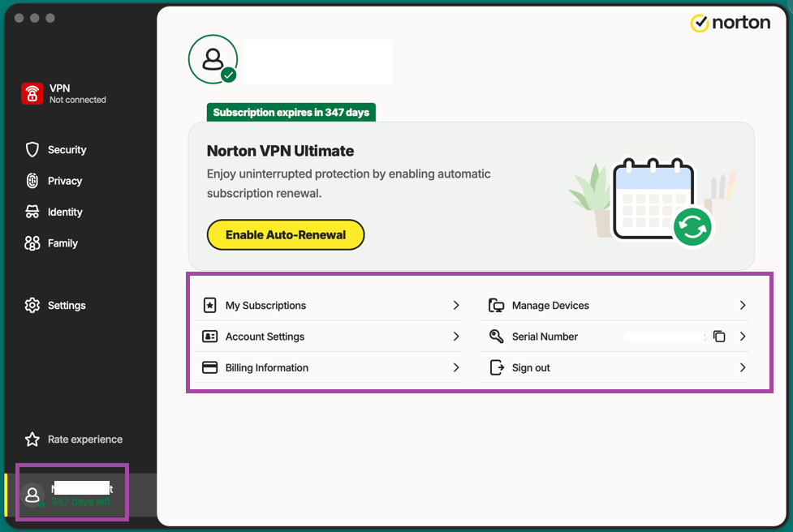Click the Account Settings ID card icon

(210, 337)
